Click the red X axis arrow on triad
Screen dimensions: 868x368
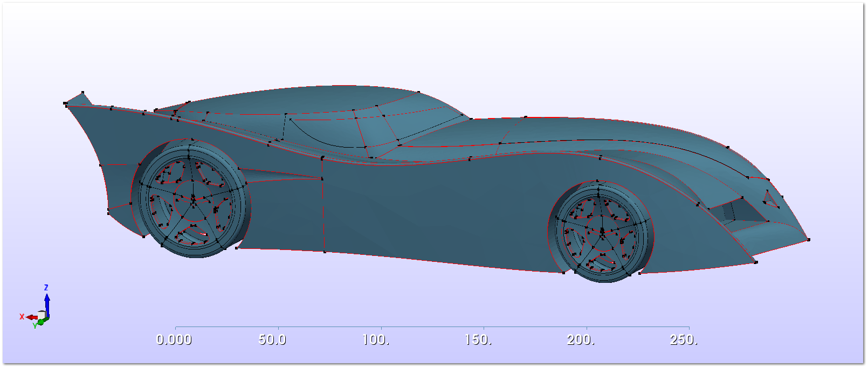point(31,317)
